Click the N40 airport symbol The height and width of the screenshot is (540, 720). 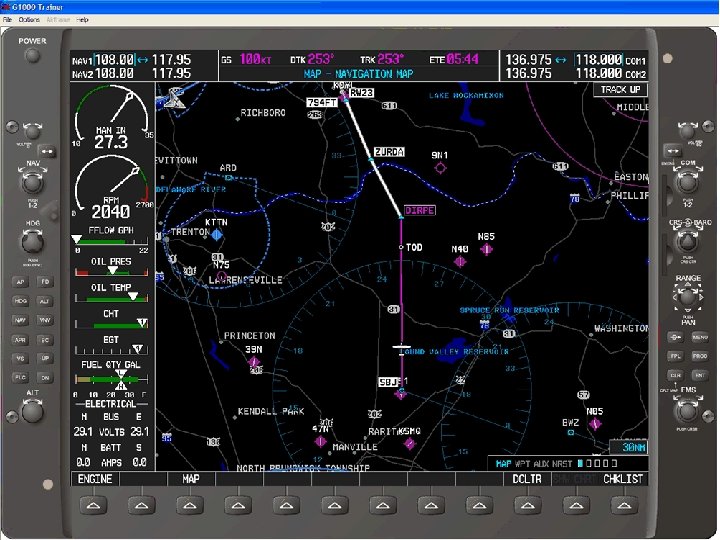pos(460,261)
